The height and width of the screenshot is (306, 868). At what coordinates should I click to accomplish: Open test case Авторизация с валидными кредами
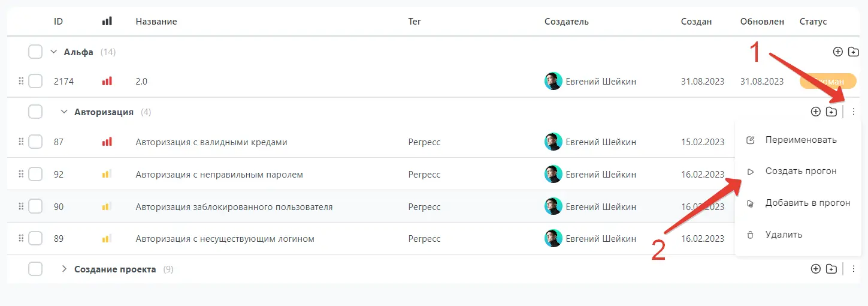pyautogui.click(x=211, y=142)
